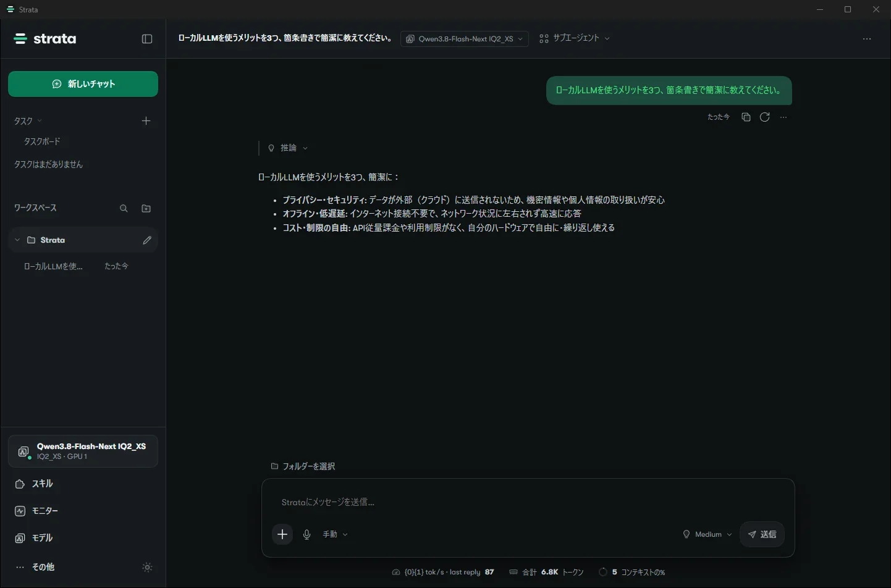Send message with 送信 button
The image size is (891, 588).
[x=762, y=534]
